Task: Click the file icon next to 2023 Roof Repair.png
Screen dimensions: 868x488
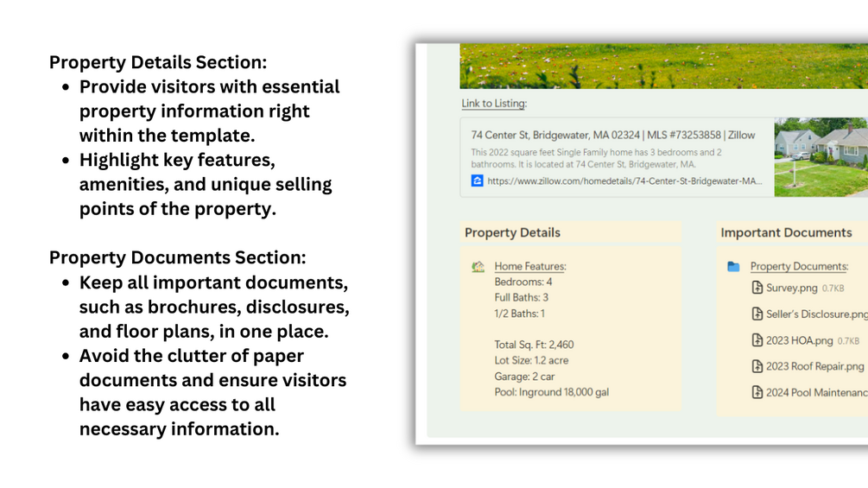Action: [757, 366]
